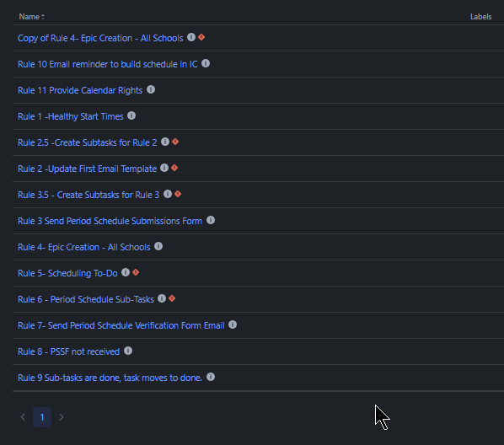Open Rule 10 Email reminder to build schedule

tap(108, 64)
